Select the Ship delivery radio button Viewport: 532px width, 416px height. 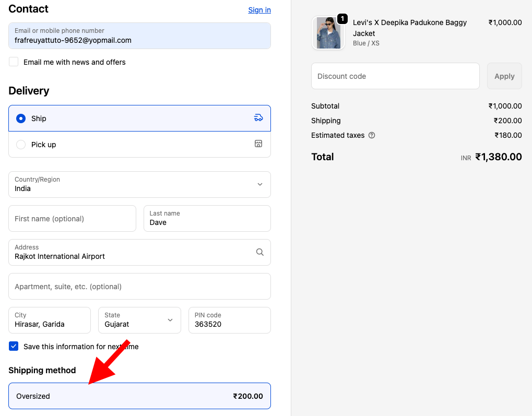(x=21, y=118)
